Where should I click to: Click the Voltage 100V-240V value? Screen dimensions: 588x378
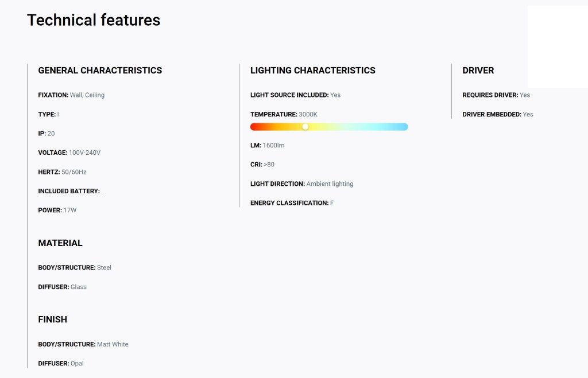[x=84, y=153]
